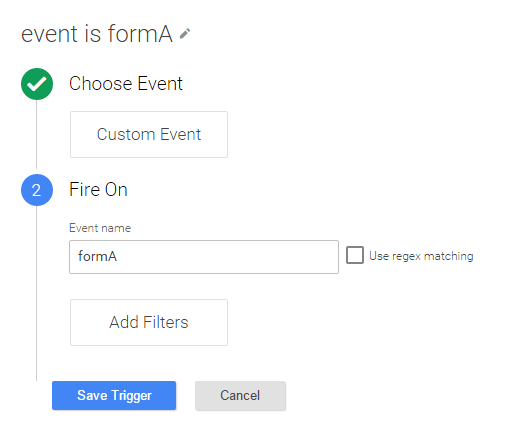The width and height of the screenshot is (507, 427).
Task: Click connector line between steps one and two
Action: 37,135
